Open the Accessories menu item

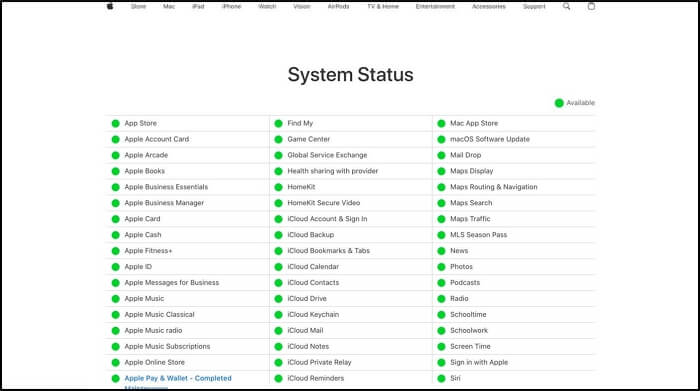point(489,6)
